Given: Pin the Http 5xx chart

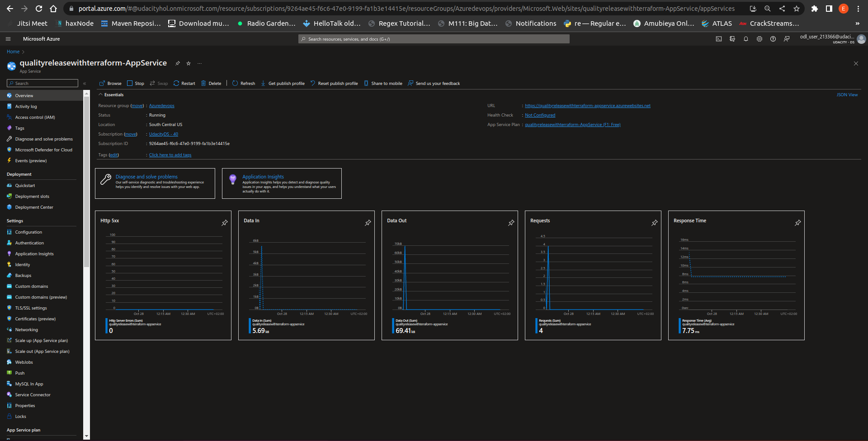Looking at the screenshot, I should (x=225, y=223).
